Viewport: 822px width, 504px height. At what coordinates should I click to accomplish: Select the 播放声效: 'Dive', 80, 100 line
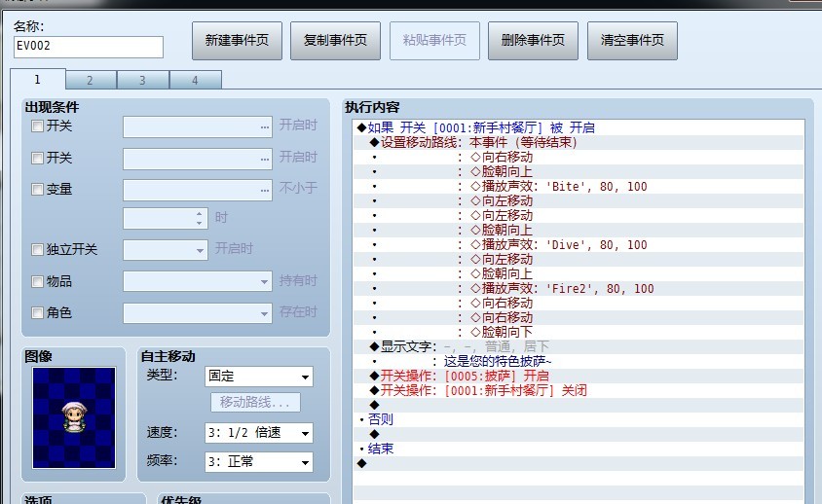click(579, 244)
